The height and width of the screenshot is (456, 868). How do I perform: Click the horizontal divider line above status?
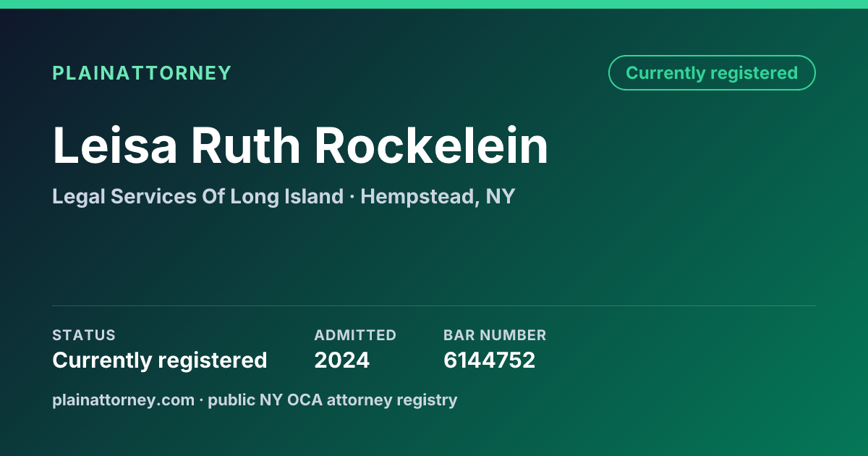click(434, 305)
